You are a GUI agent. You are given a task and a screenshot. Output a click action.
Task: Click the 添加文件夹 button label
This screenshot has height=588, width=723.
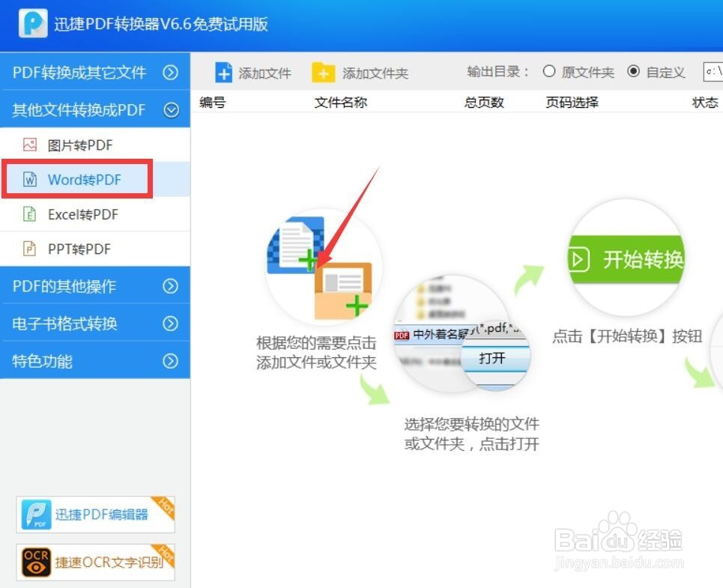tap(375, 73)
